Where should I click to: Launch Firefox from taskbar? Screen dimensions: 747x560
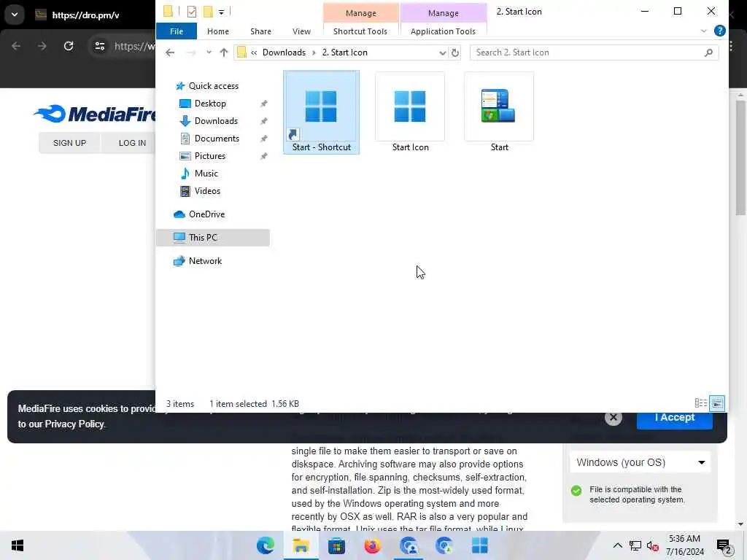pos(372,545)
